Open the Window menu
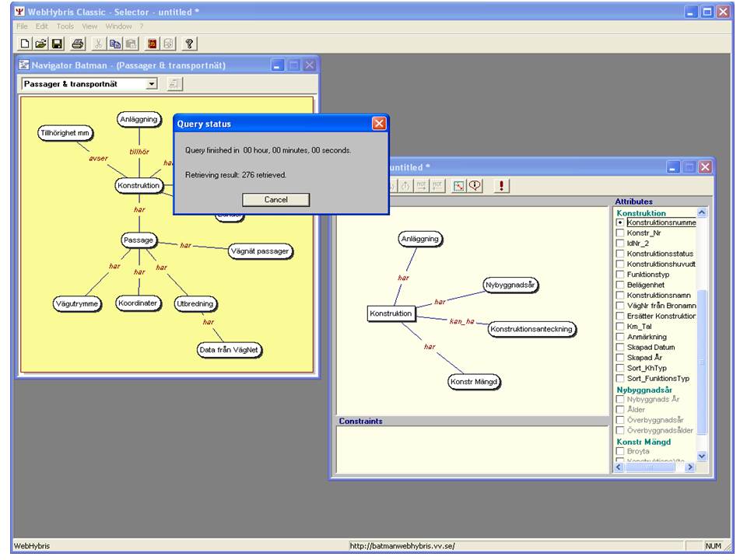Viewport: 747px width, 560px height. coord(118,26)
